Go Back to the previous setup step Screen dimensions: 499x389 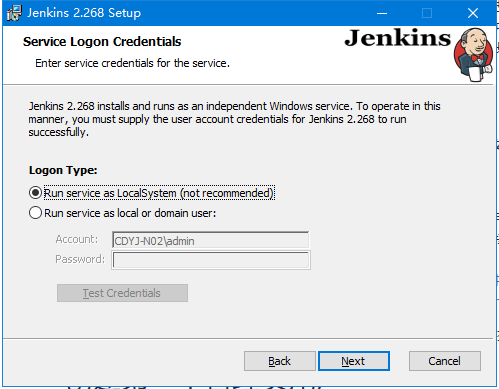280,361
